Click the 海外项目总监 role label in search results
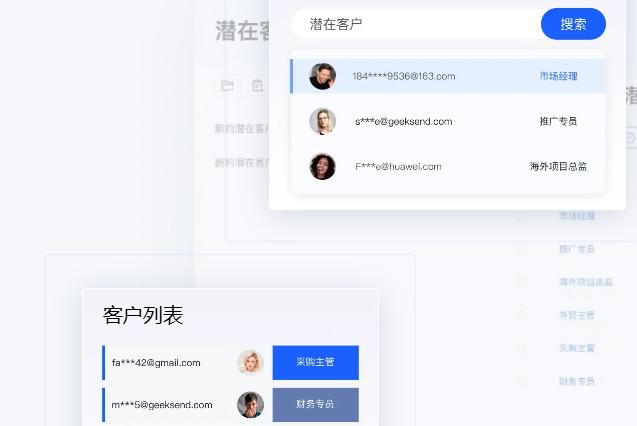This screenshot has height=426, width=637. [558, 166]
